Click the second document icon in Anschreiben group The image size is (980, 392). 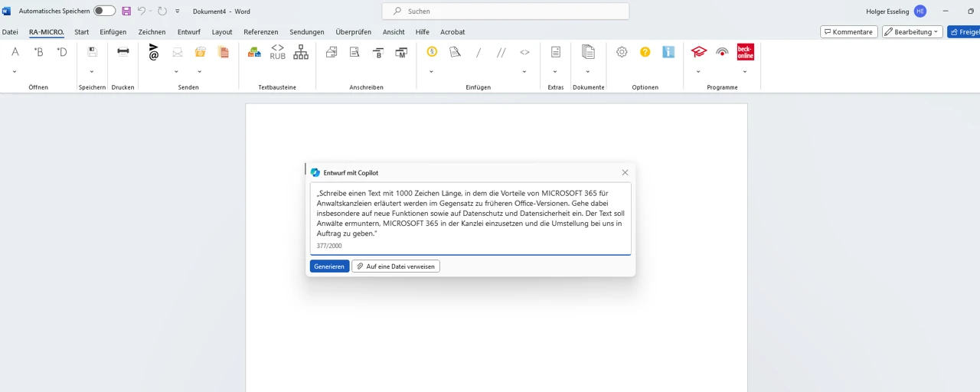(354, 52)
